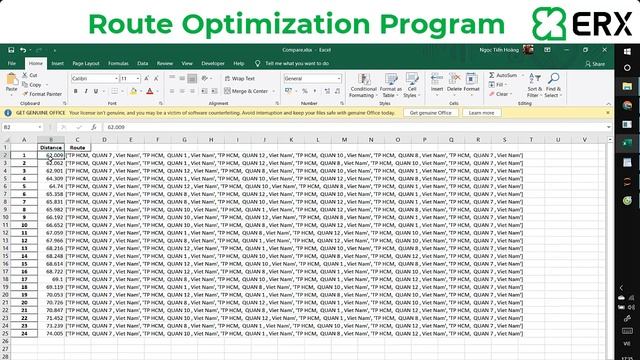This screenshot has width=640, height=360.
Task: Switch to the Insert tab
Action: click(58, 63)
